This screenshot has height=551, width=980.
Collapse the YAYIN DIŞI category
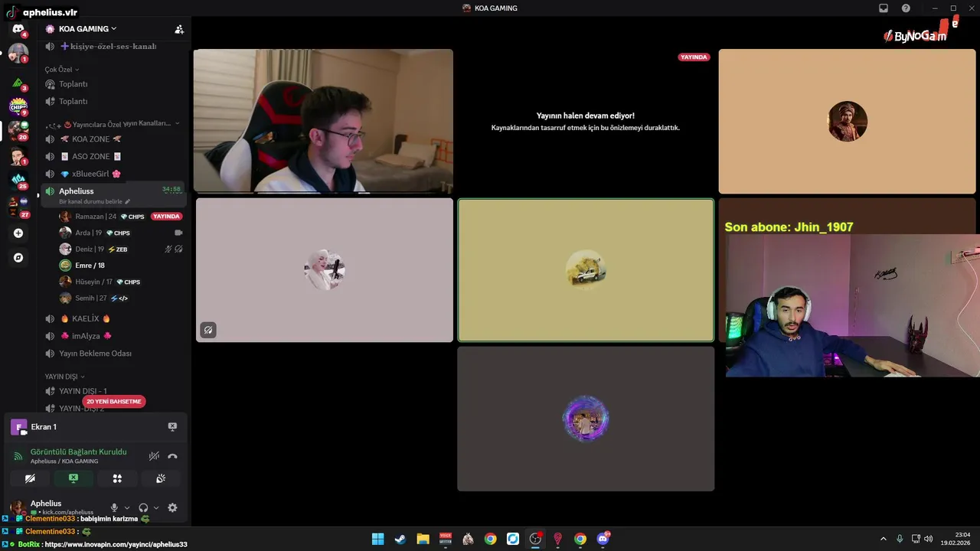click(x=64, y=377)
